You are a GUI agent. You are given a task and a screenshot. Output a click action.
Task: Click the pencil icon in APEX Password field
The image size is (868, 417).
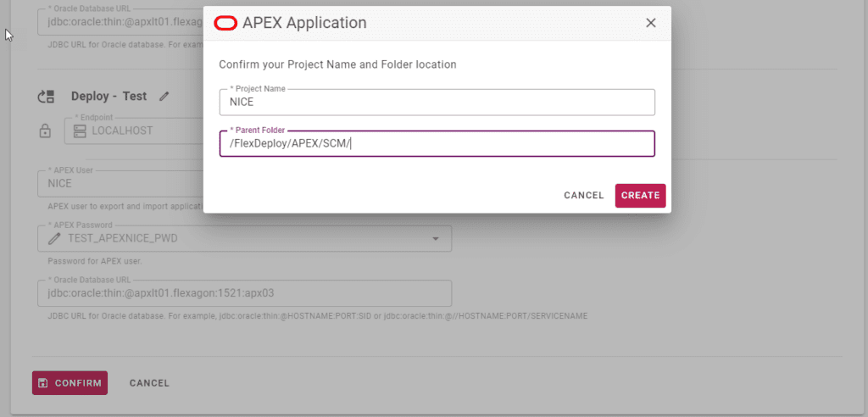point(53,239)
